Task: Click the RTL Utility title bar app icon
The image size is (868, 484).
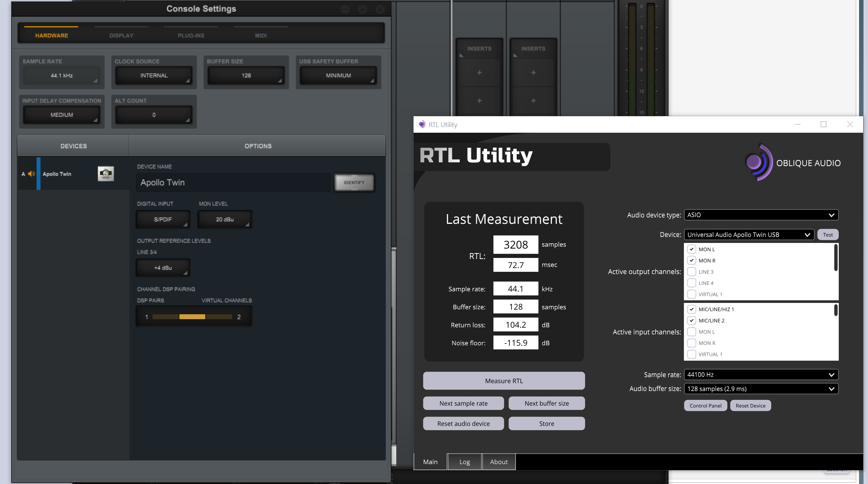Action: (x=422, y=124)
